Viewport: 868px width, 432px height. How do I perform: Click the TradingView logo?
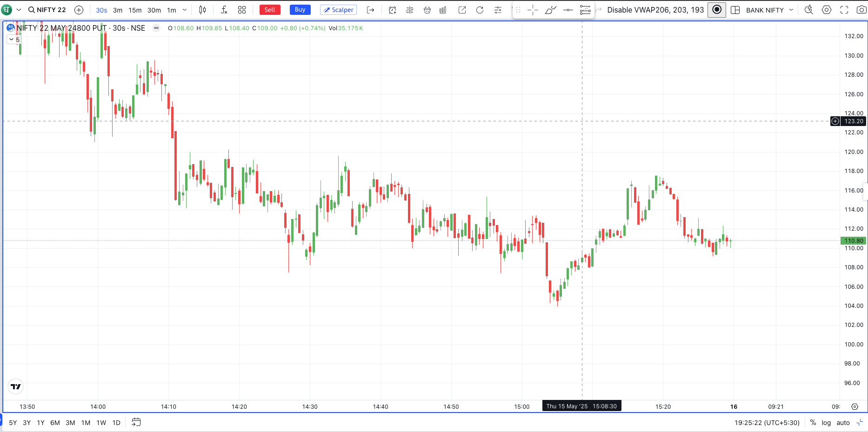(x=16, y=386)
